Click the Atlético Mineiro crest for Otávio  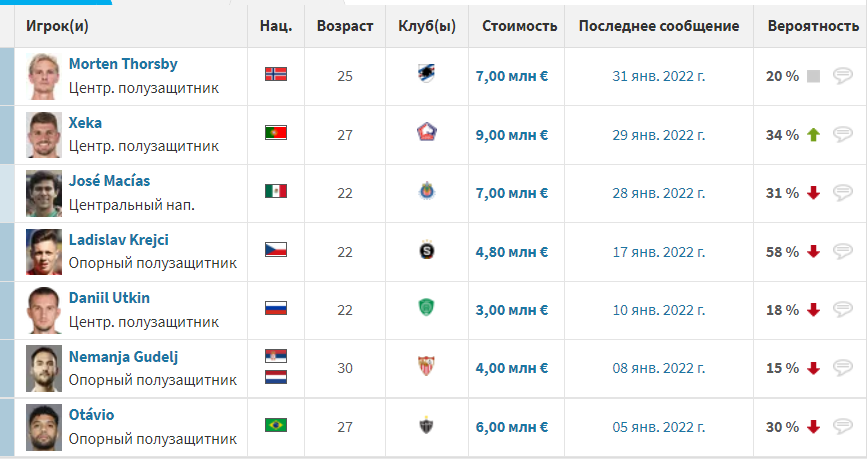click(x=426, y=426)
